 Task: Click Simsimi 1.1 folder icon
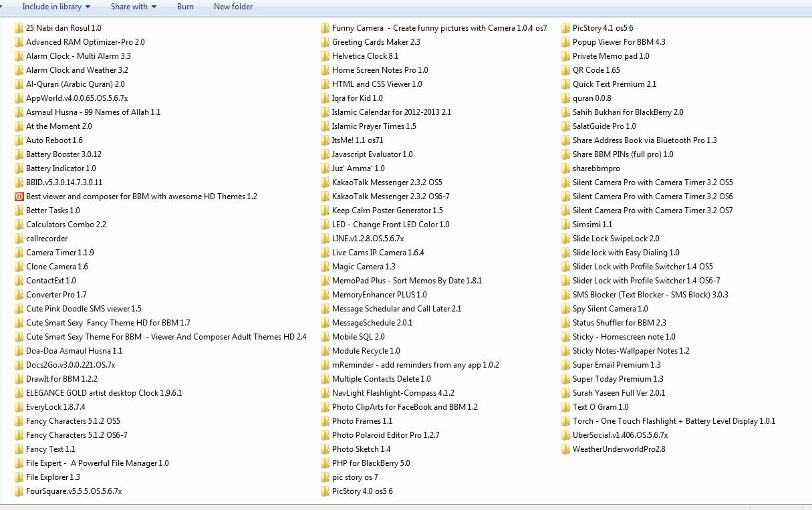[x=565, y=225]
